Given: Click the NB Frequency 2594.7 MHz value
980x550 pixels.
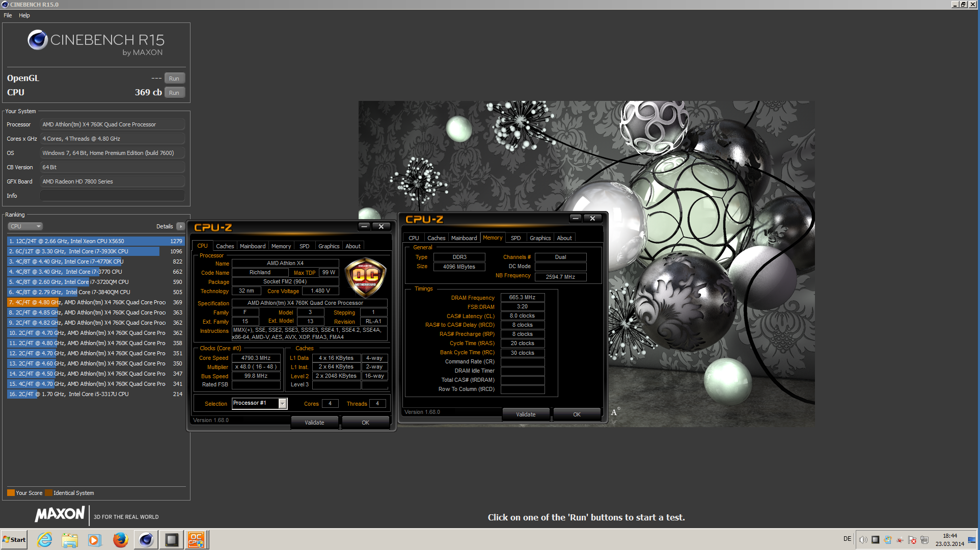Looking at the screenshot, I should point(560,277).
